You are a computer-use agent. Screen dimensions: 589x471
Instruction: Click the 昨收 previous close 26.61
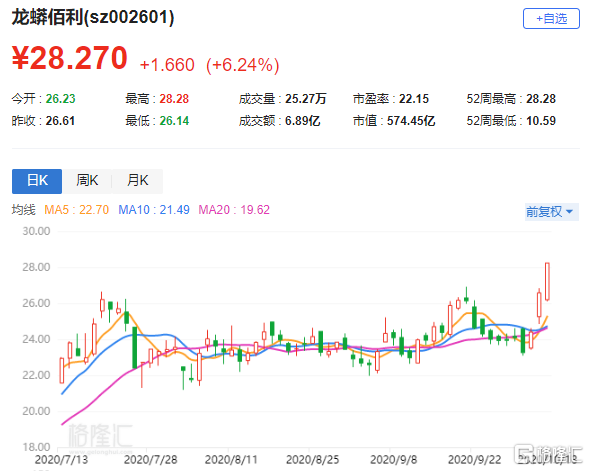point(60,121)
